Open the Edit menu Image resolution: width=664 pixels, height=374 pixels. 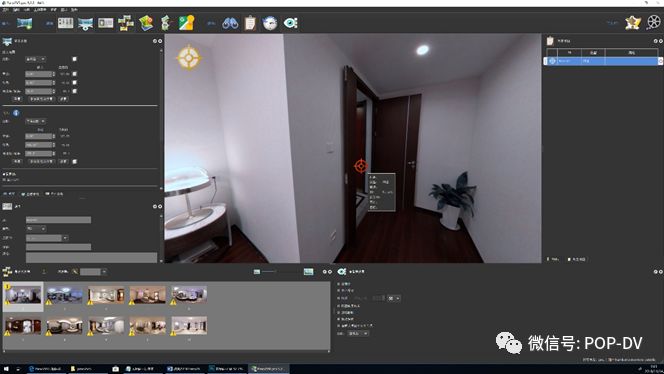(x=16, y=9)
